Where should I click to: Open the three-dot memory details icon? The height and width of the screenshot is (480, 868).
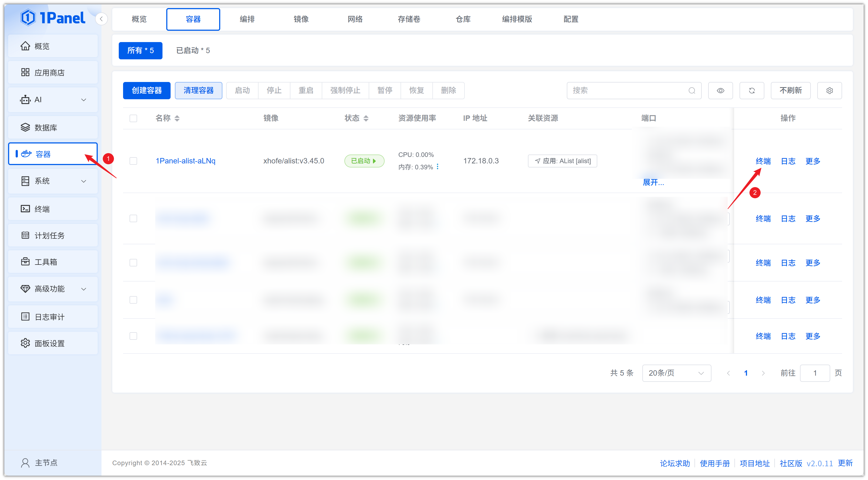[x=437, y=167]
